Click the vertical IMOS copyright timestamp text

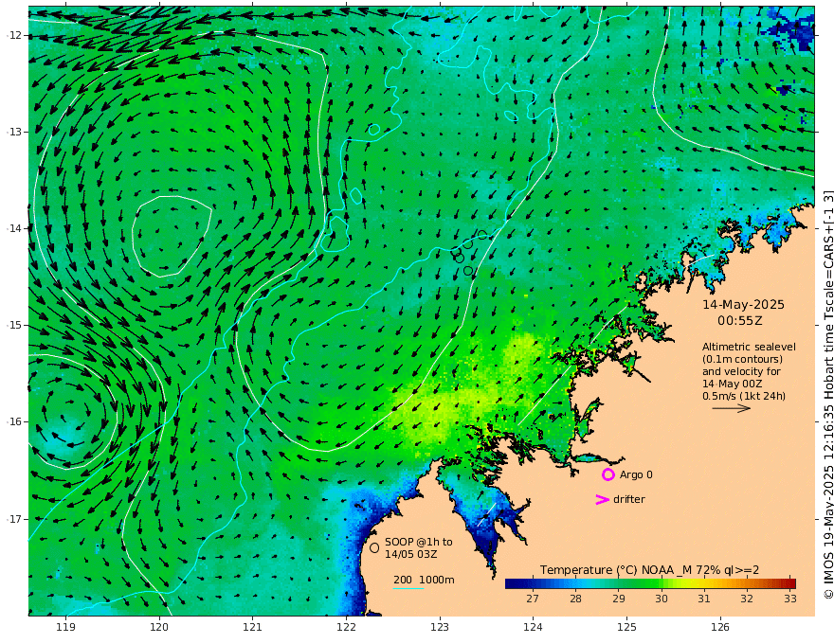pos(827,395)
